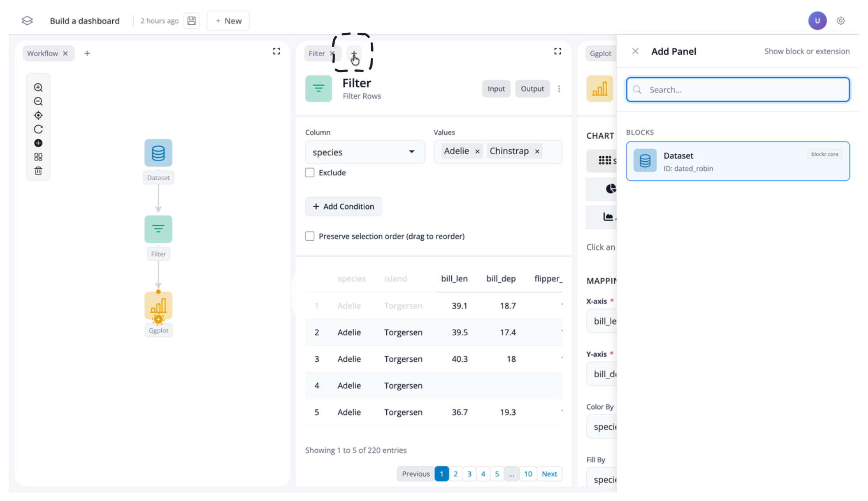Screen dimensions: 868x501
Task: Expand the Filter panel to fullscreen
Action: (x=558, y=51)
